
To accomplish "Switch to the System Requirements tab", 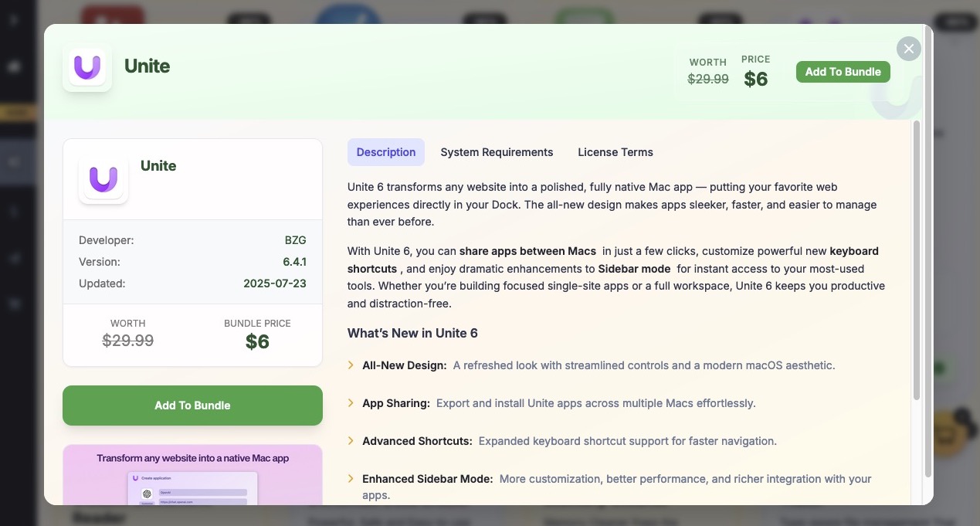I will tap(497, 152).
